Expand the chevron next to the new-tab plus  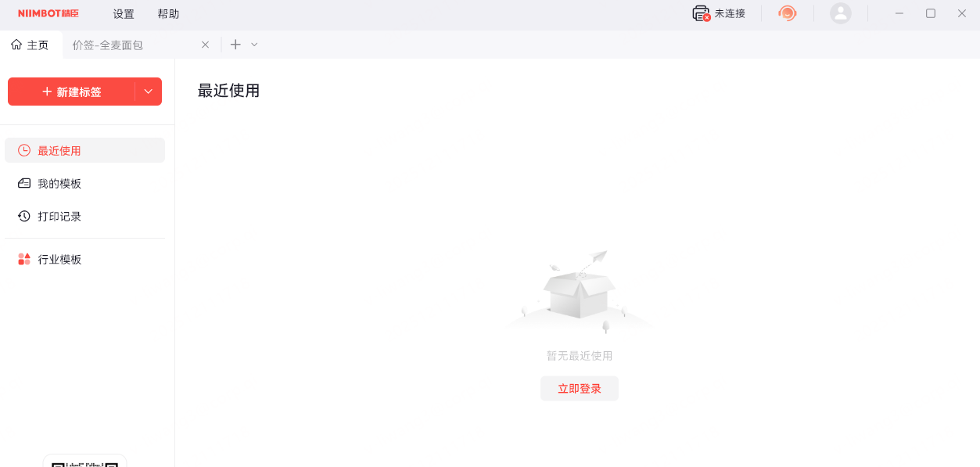[254, 45]
